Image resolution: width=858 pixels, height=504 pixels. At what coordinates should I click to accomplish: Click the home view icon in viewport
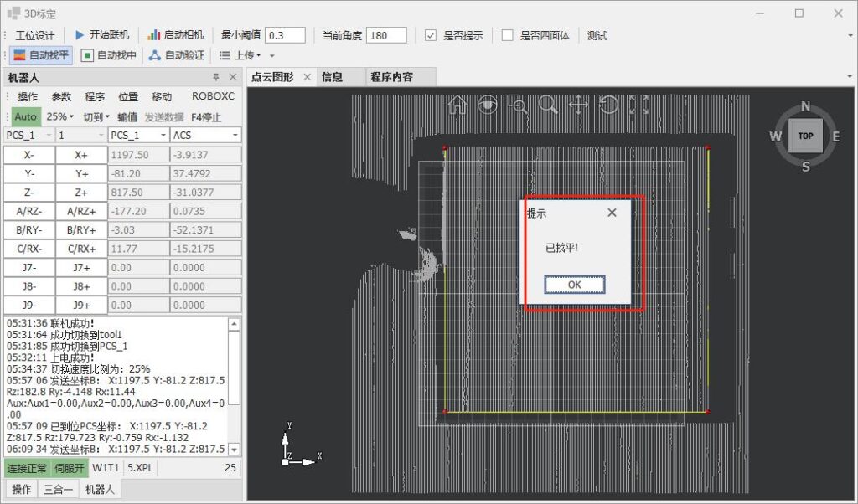(x=457, y=105)
